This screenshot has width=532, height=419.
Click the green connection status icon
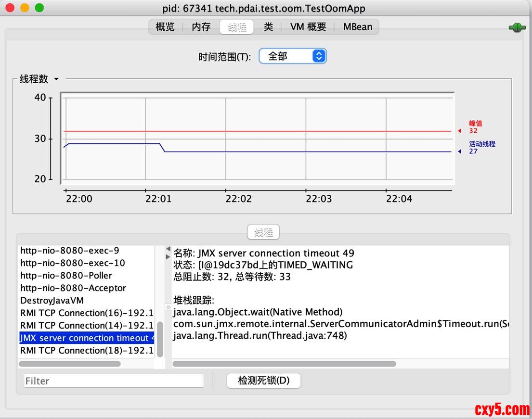pos(517,27)
